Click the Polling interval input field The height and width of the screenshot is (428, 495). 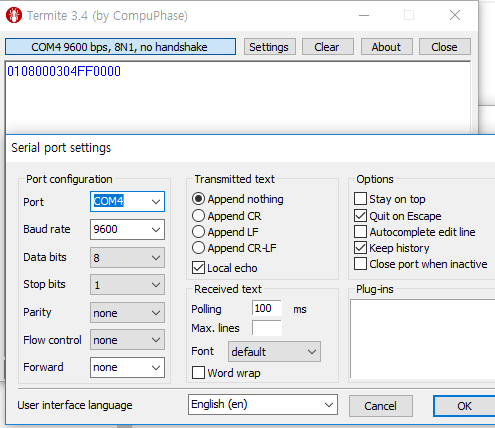pos(267,308)
